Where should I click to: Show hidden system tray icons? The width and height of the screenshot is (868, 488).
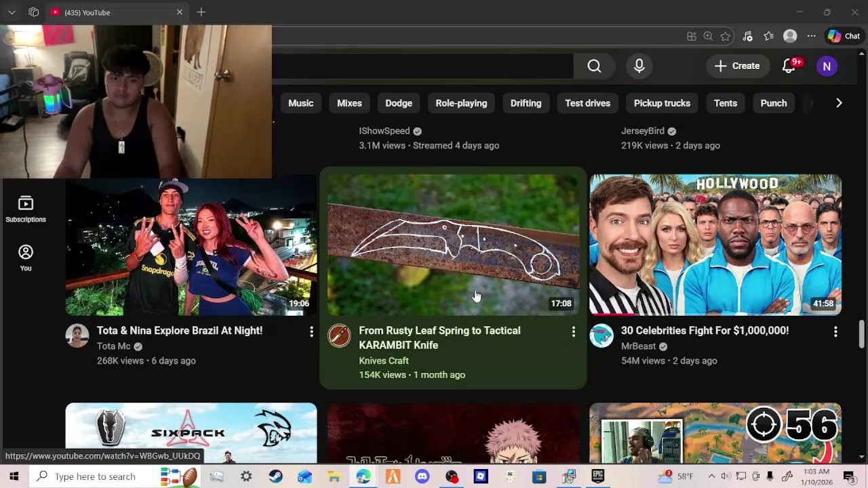(711, 476)
